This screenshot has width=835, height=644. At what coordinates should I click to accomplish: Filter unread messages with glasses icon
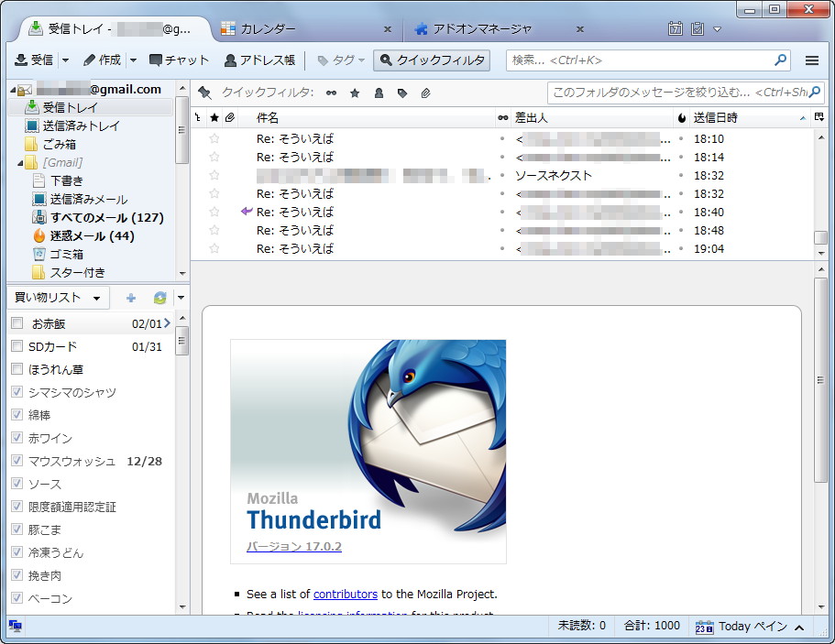point(331,93)
